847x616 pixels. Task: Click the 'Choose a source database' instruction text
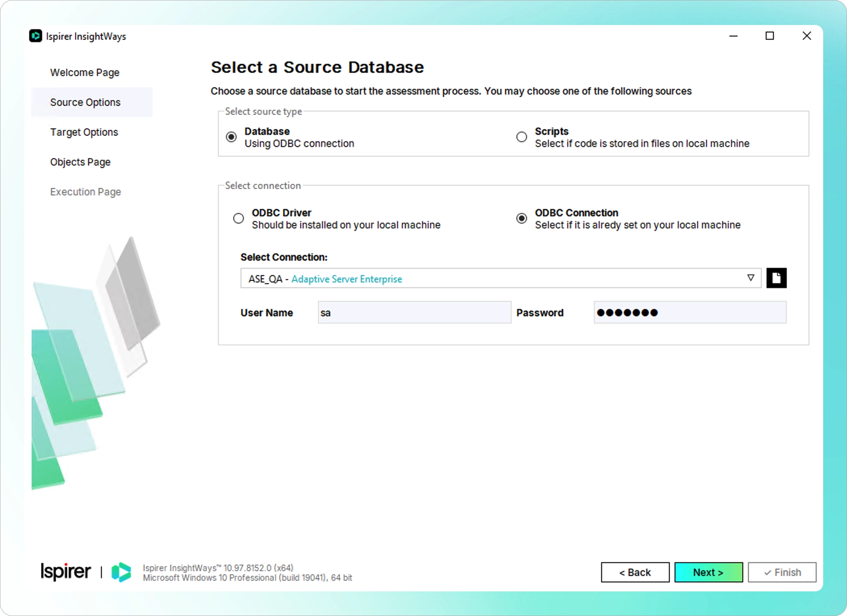pyautogui.click(x=451, y=92)
